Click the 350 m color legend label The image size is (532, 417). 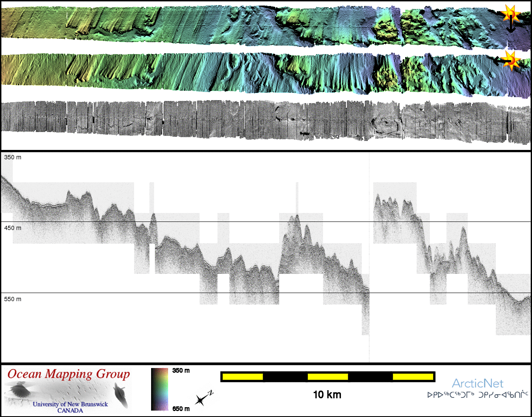tap(181, 371)
